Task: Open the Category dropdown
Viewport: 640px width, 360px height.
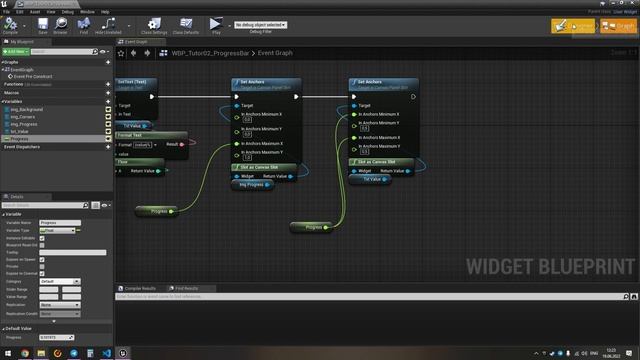Action: coord(60,282)
